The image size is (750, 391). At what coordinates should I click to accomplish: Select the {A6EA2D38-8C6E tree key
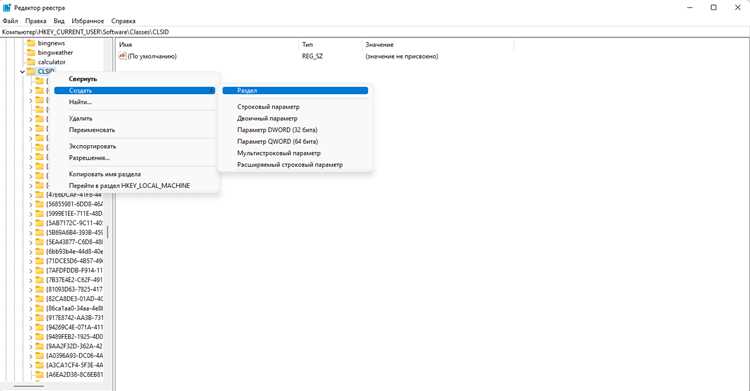75,375
